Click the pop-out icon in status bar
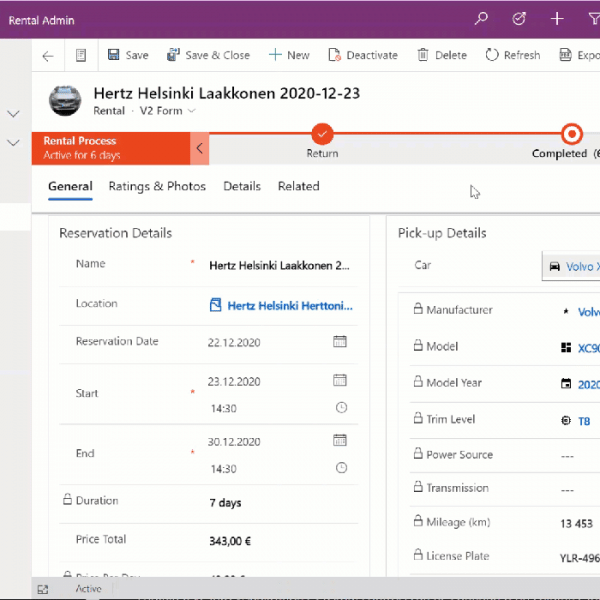The height and width of the screenshot is (600, 600). point(42,589)
